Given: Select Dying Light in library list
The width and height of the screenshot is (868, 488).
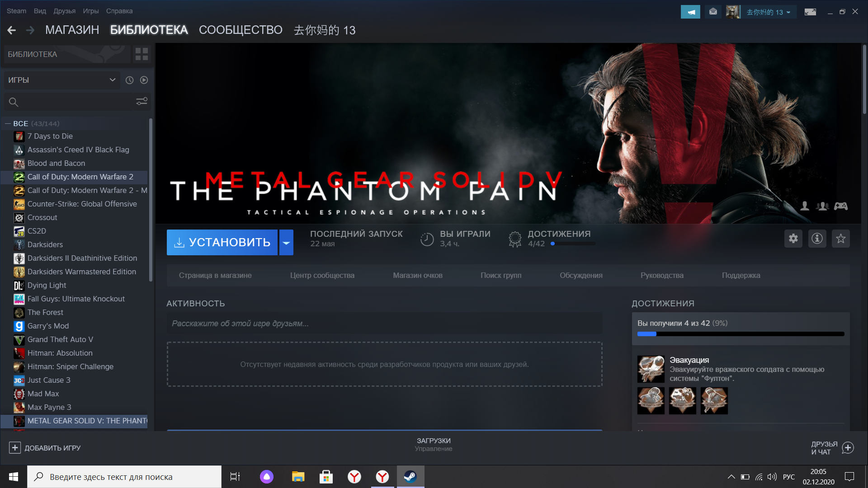Looking at the screenshot, I should click(47, 285).
